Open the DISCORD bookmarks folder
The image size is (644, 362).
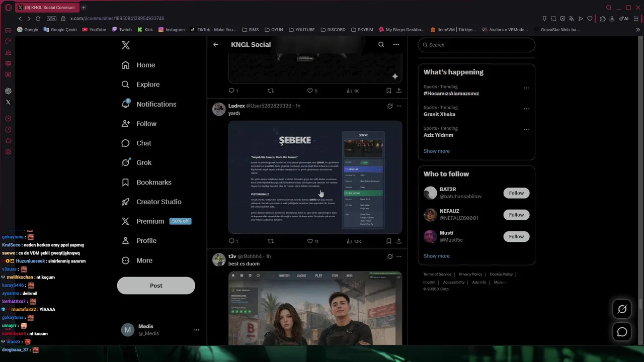coord(333,30)
